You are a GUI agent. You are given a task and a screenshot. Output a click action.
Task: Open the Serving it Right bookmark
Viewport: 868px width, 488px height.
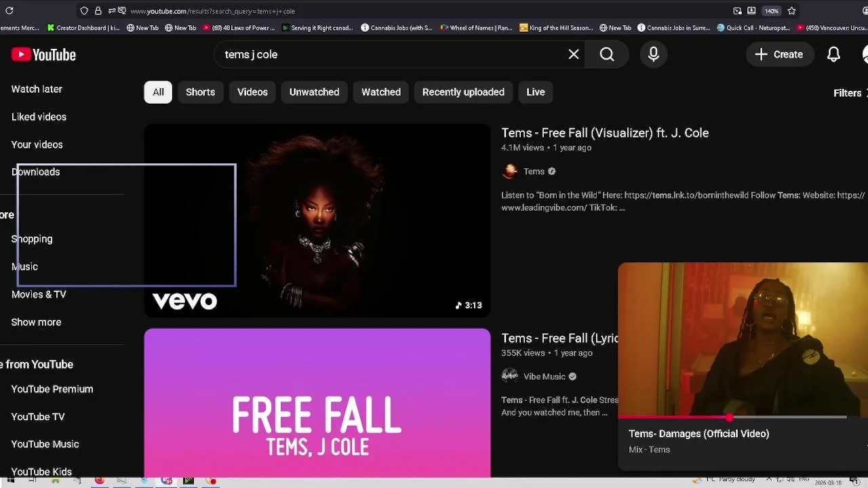point(317,28)
